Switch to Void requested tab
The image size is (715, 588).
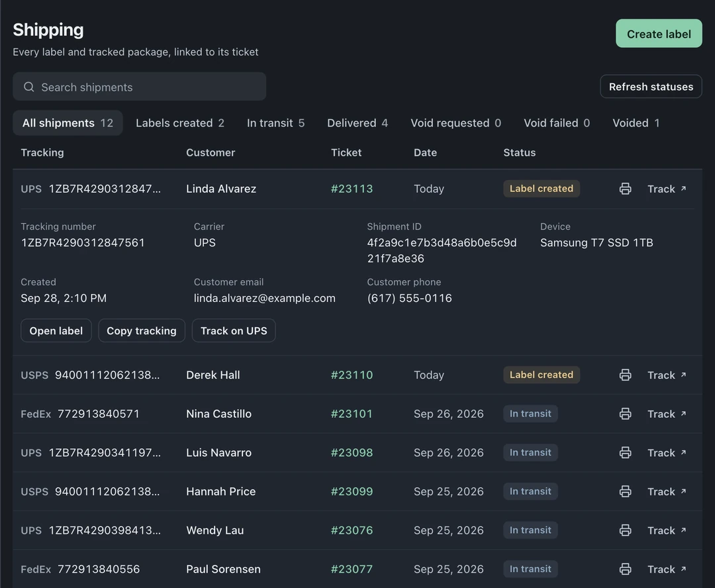(455, 122)
